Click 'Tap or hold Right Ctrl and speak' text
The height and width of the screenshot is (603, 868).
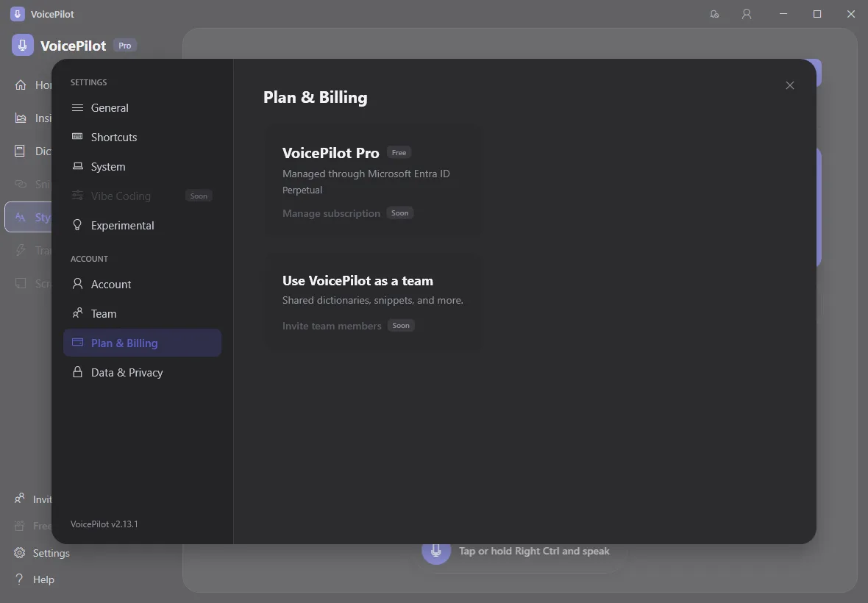(x=534, y=551)
